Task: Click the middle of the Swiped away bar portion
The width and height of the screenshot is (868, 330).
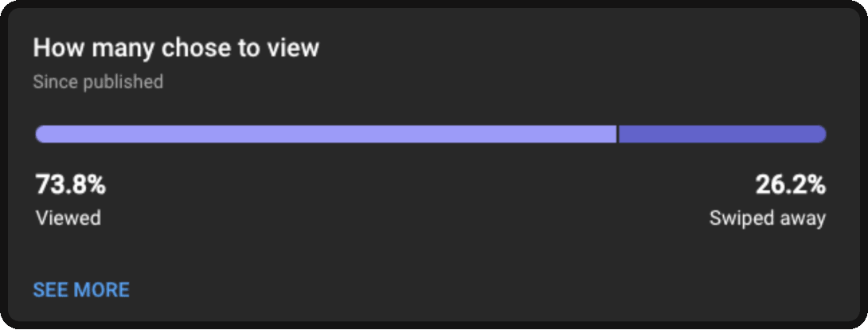Action: 722,134
